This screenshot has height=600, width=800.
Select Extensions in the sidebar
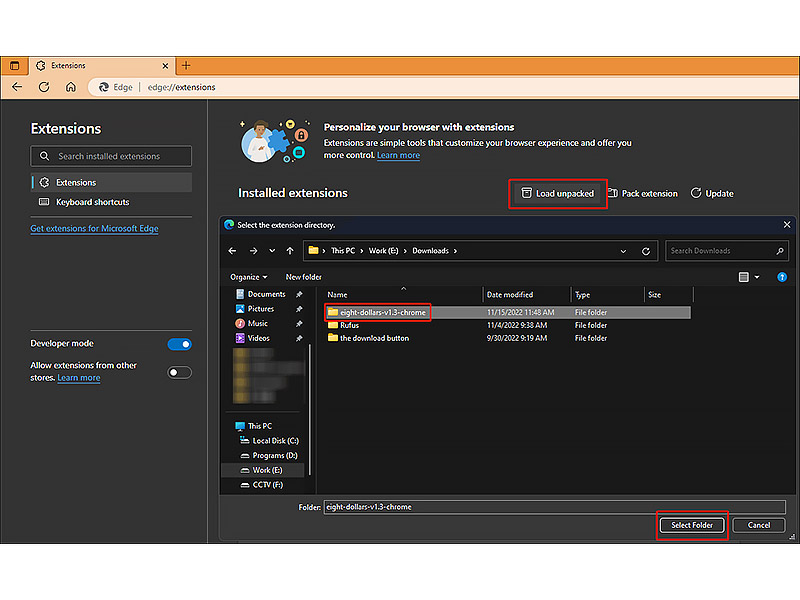tap(111, 182)
